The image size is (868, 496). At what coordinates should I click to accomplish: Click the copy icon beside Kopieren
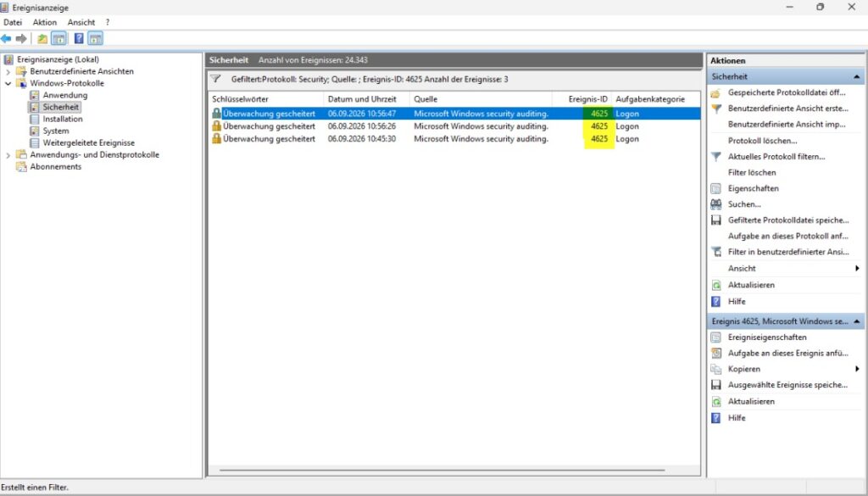point(715,369)
